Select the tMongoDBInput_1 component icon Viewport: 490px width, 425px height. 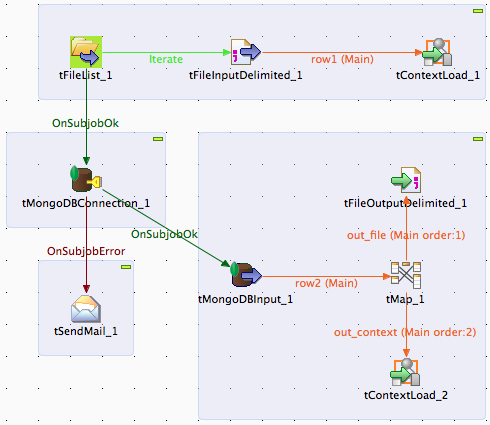[246, 275]
